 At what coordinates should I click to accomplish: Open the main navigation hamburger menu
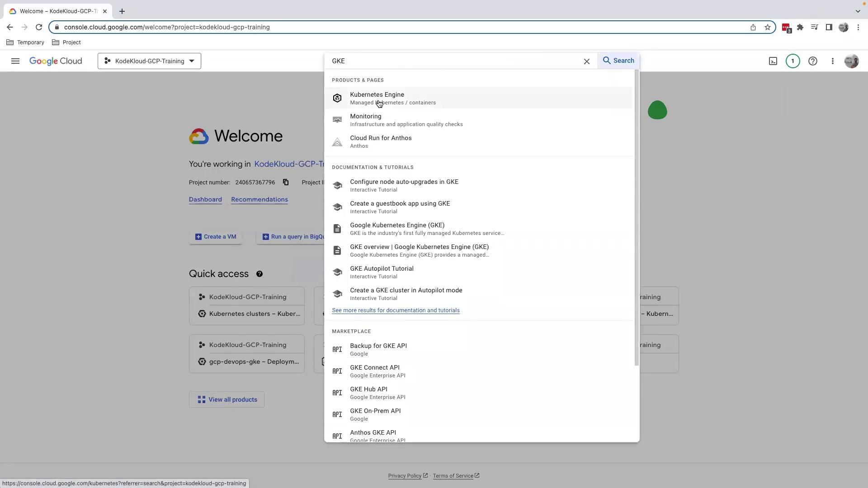click(x=15, y=61)
